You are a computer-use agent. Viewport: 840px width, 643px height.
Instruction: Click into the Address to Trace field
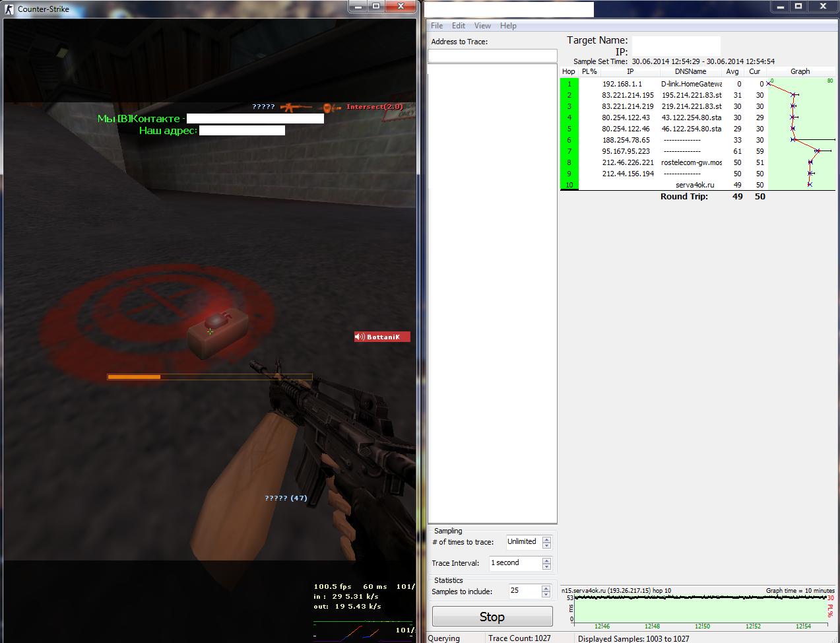492,56
